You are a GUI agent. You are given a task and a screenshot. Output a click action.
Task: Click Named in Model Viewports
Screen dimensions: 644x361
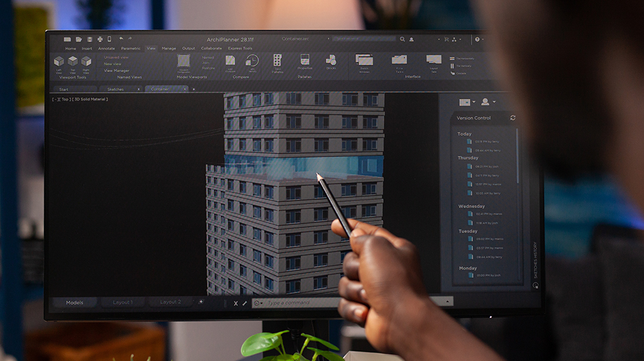(x=208, y=57)
